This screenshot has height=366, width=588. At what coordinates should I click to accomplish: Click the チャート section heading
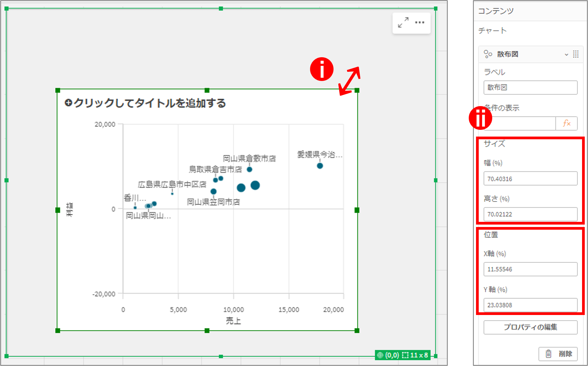tap(492, 31)
